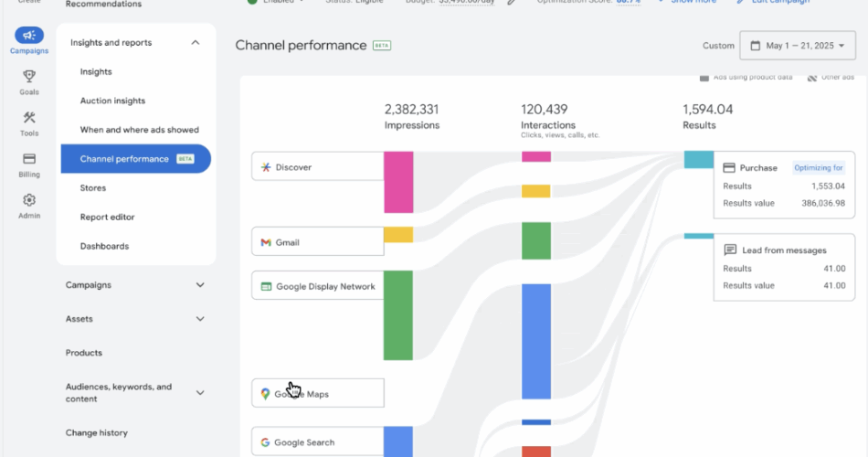Click the teal Purchase results bar

coord(699,160)
